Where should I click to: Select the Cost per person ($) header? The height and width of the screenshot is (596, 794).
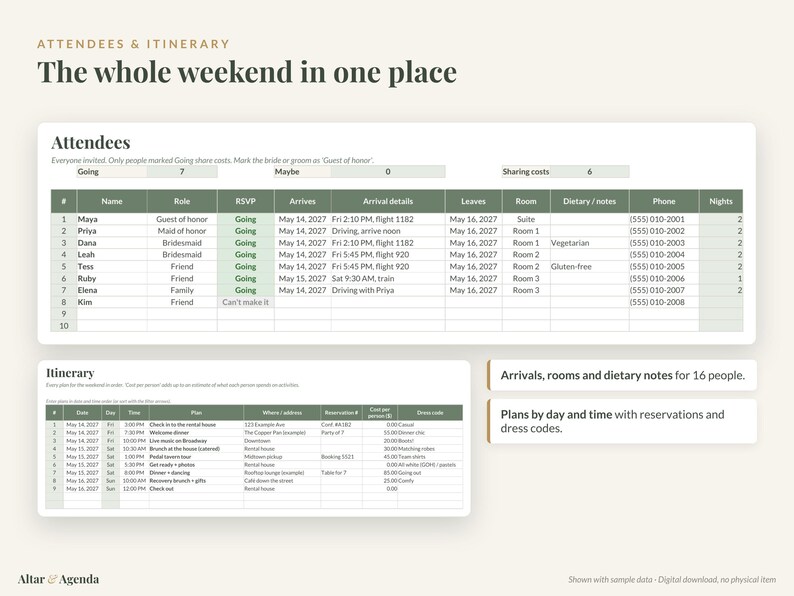point(380,413)
